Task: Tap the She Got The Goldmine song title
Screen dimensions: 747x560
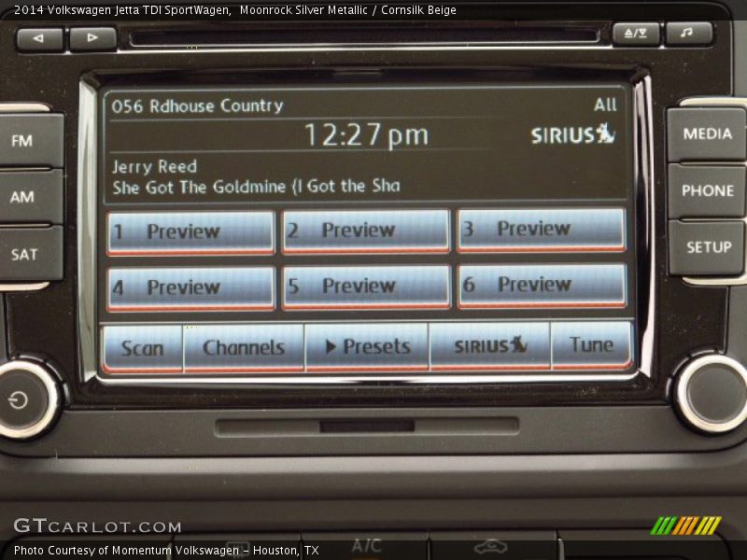Action: click(256, 187)
